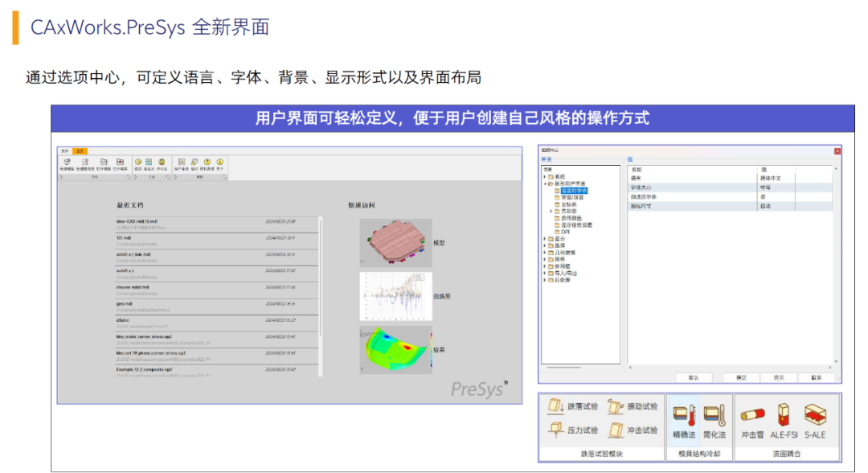Select the 振动试验 vibration test icon
The height and width of the screenshot is (473, 868).
(615, 406)
